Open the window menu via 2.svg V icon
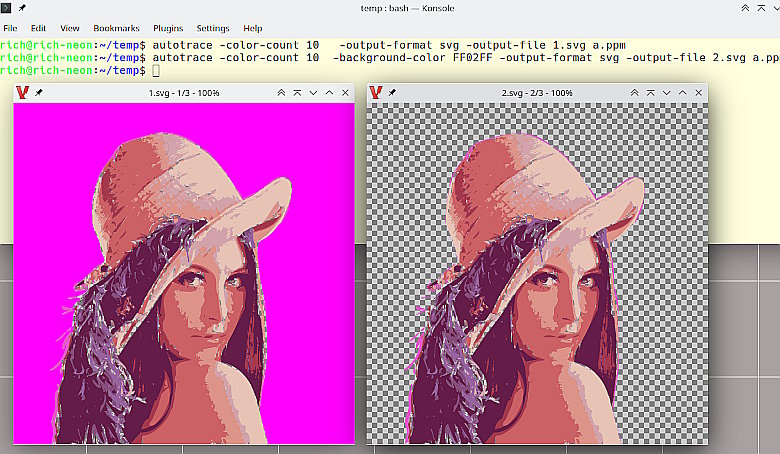 pos(376,92)
